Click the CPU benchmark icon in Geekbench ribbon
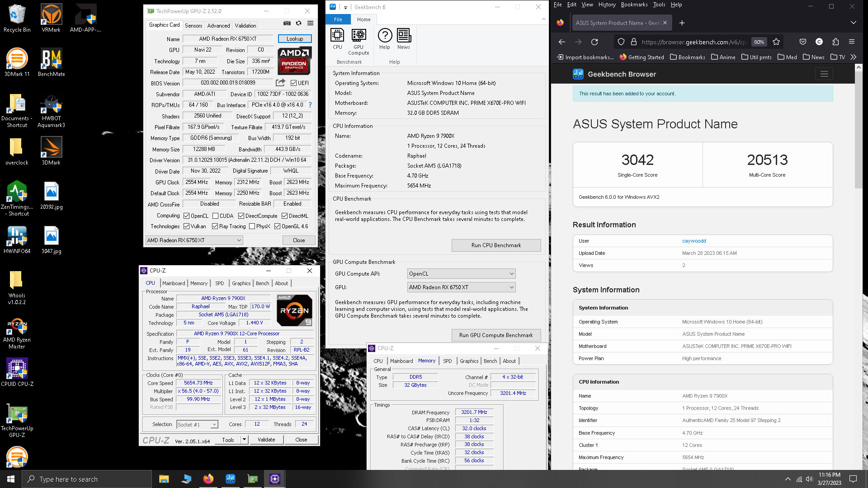The image size is (868, 488). (x=337, y=39)
